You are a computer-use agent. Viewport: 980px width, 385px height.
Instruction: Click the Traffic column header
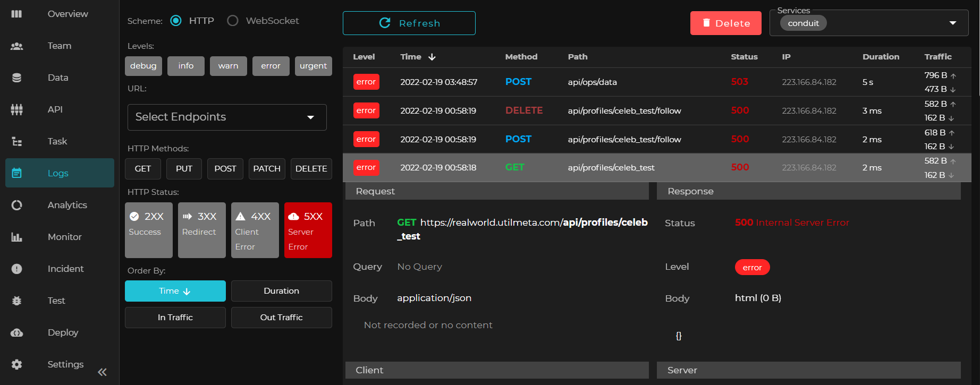[938, 57]
